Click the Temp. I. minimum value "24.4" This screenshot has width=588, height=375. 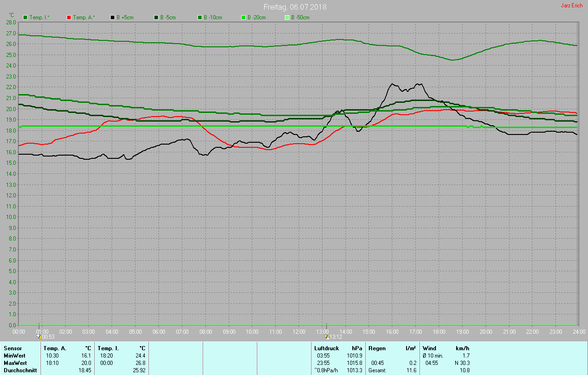pos(140,356)
